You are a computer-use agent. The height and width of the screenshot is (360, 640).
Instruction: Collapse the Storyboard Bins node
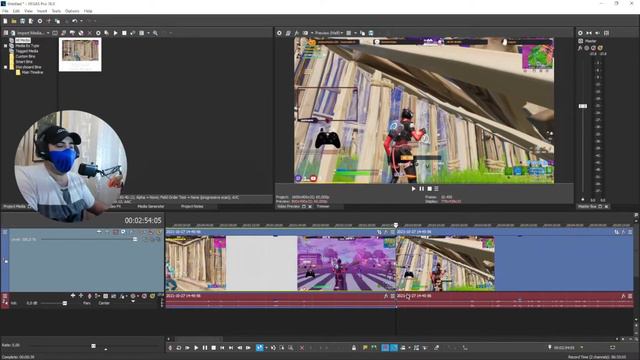pos(6,67)
